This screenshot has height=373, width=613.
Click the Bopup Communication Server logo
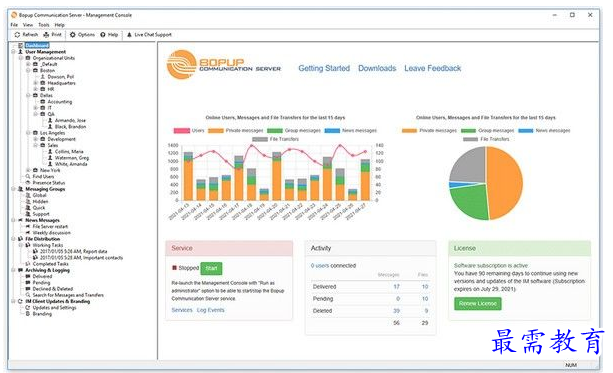224,65
